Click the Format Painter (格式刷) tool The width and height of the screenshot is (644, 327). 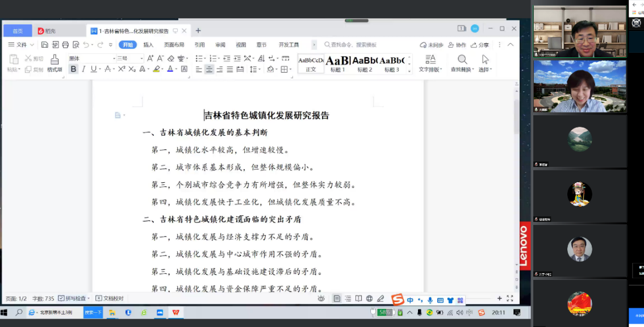(55, 62)
